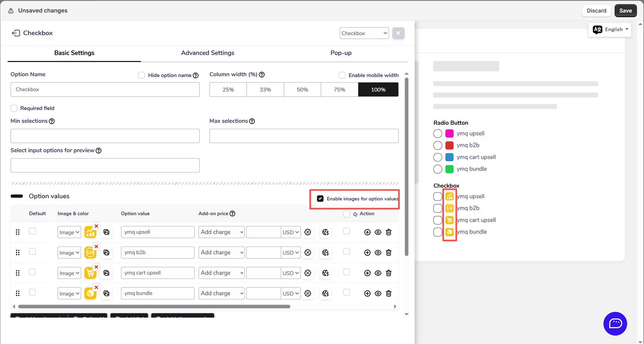Click the price settings icon for ymq upsell

click(308, 232)
